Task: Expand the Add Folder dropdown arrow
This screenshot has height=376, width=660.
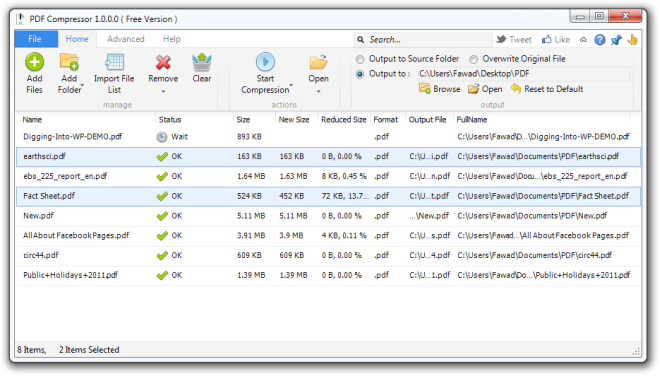Action: [x=82, y=85]
